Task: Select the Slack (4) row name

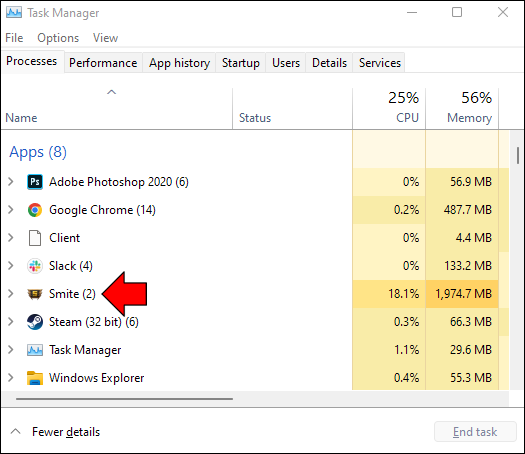Action: [x=71, y=266]
